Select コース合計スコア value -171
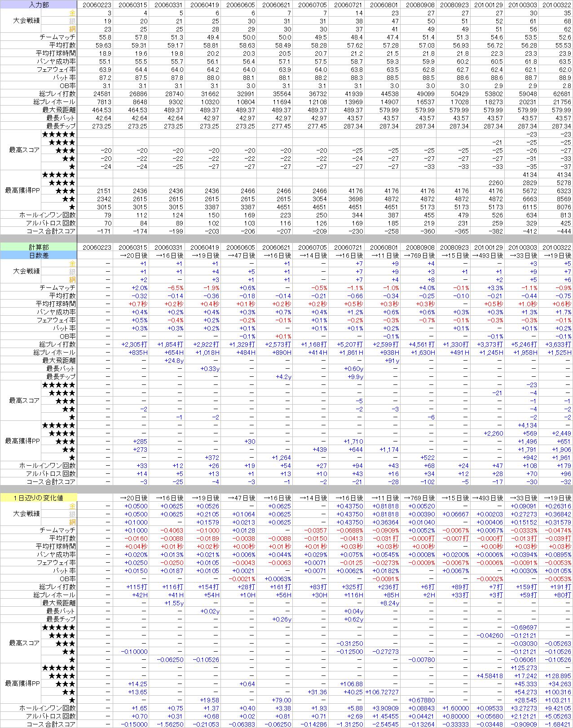The width and height of the screenshot is (573, 728). click(104, 231)
